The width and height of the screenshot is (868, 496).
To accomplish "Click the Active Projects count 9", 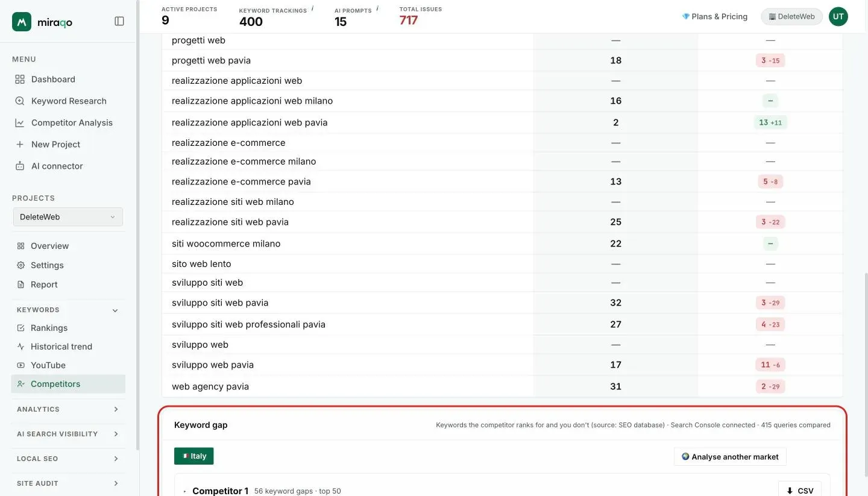I will pyautogui.click(x=165, y=20).
